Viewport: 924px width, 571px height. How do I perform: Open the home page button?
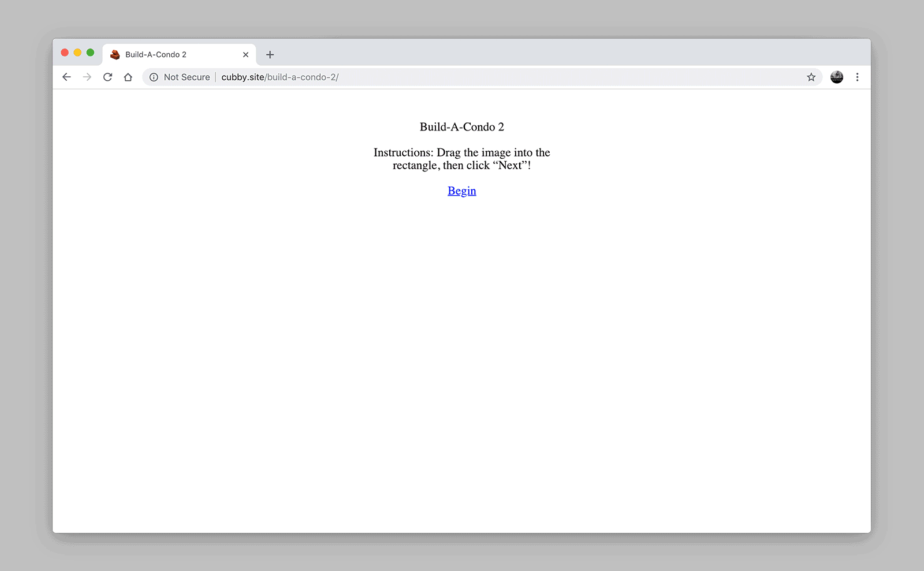coord(128,77)
